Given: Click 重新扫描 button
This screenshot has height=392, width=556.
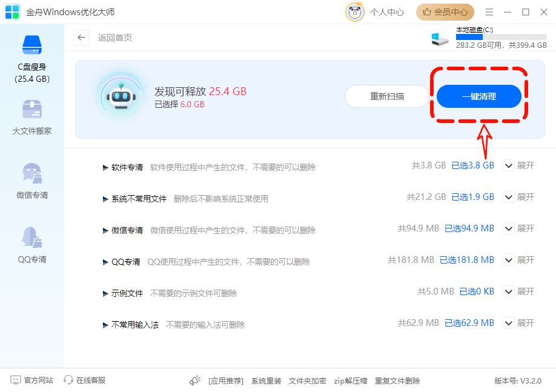Looking at the screenshot, I should (x=387, y=96).
